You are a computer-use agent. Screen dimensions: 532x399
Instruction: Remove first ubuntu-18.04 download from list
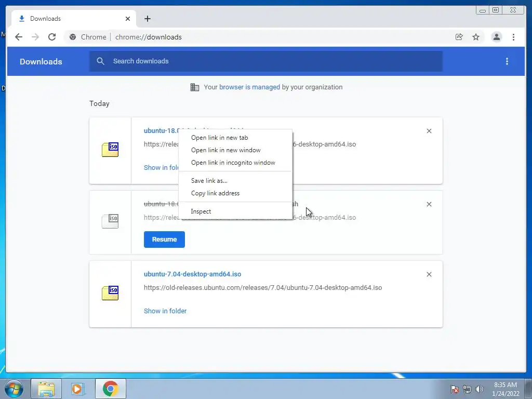[x=429, y=131]
